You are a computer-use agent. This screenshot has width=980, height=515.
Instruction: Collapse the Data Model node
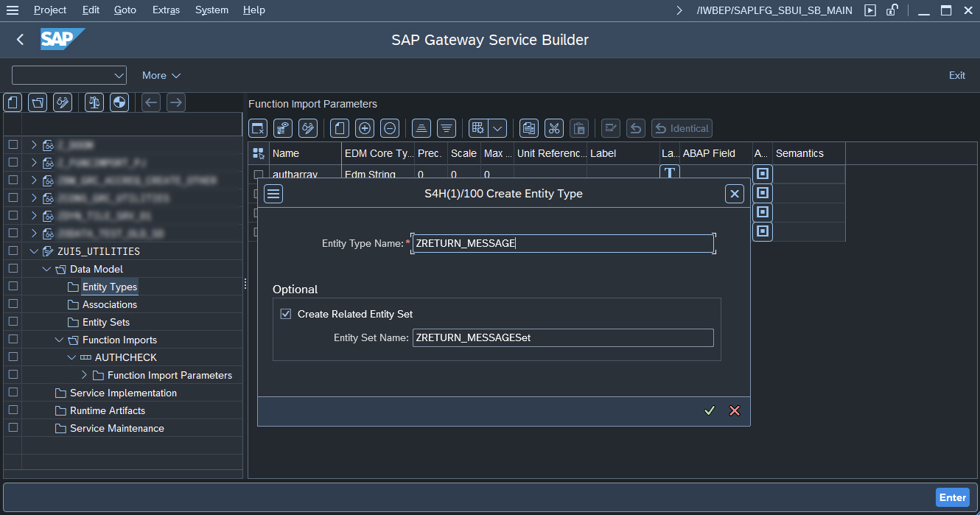click(46, 269)
